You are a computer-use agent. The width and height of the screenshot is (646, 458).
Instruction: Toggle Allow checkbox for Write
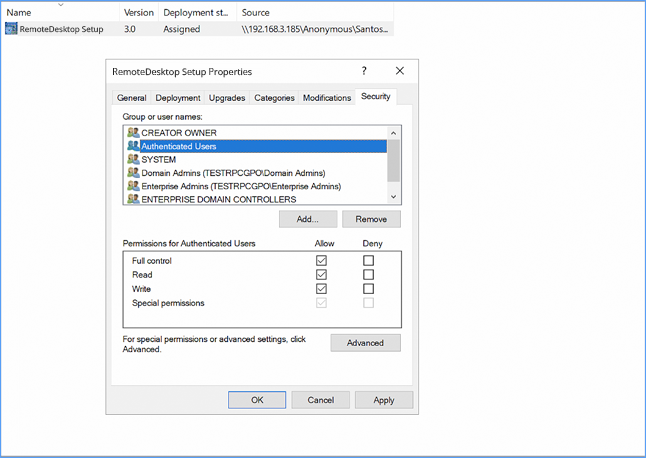(x=321, y=288)
